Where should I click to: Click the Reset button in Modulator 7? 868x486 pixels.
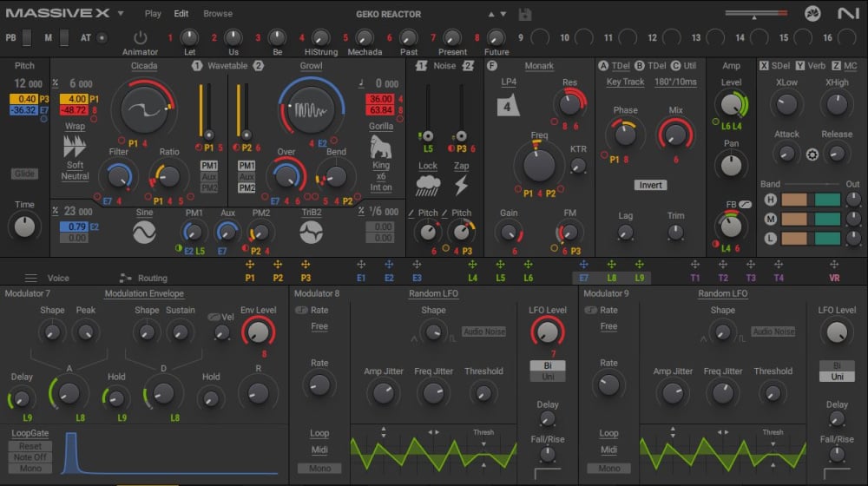(30, 446)
